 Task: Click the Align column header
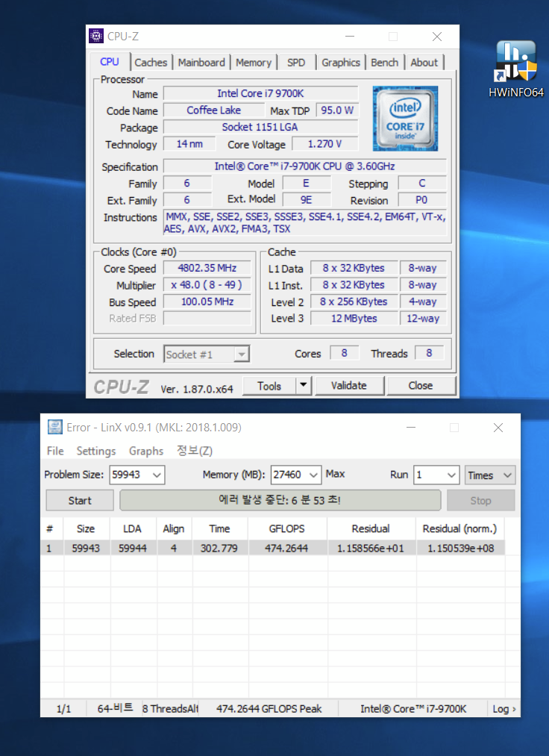(174, 528)
